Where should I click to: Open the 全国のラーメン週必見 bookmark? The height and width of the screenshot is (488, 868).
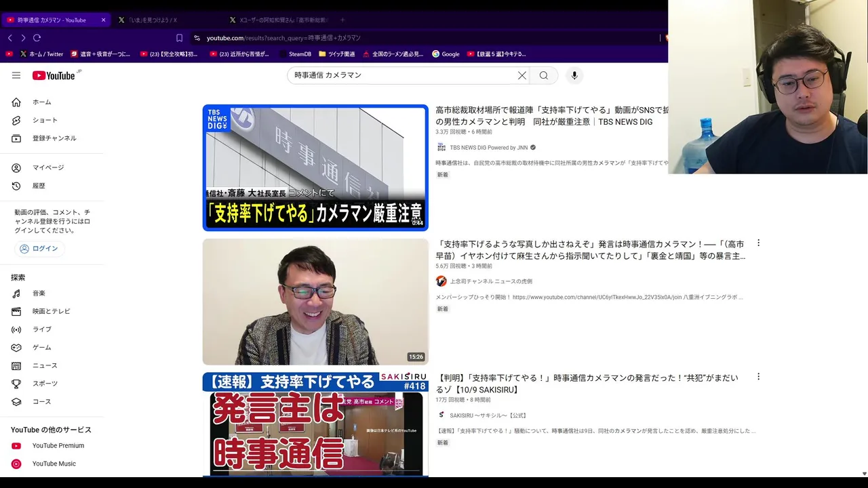(393, 54)
